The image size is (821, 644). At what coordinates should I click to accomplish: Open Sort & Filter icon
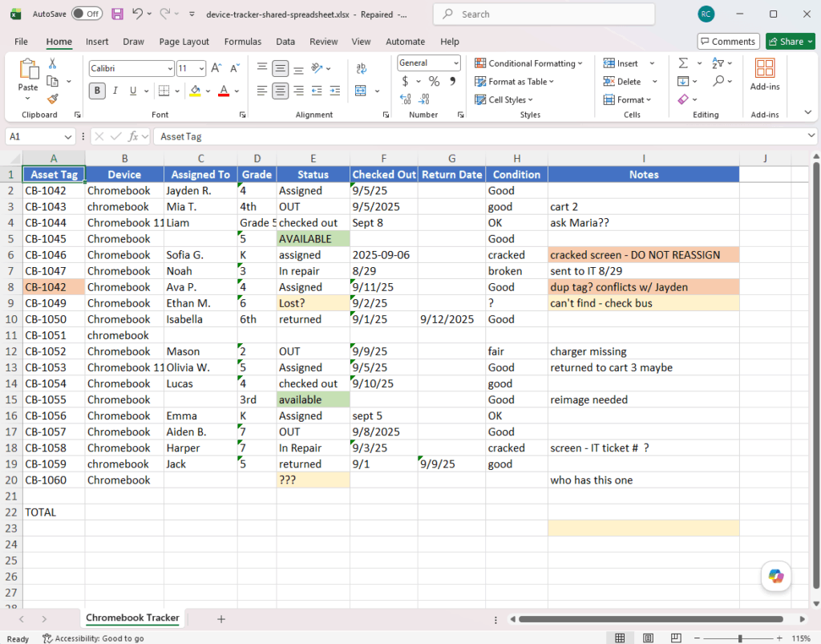point(718,63)
